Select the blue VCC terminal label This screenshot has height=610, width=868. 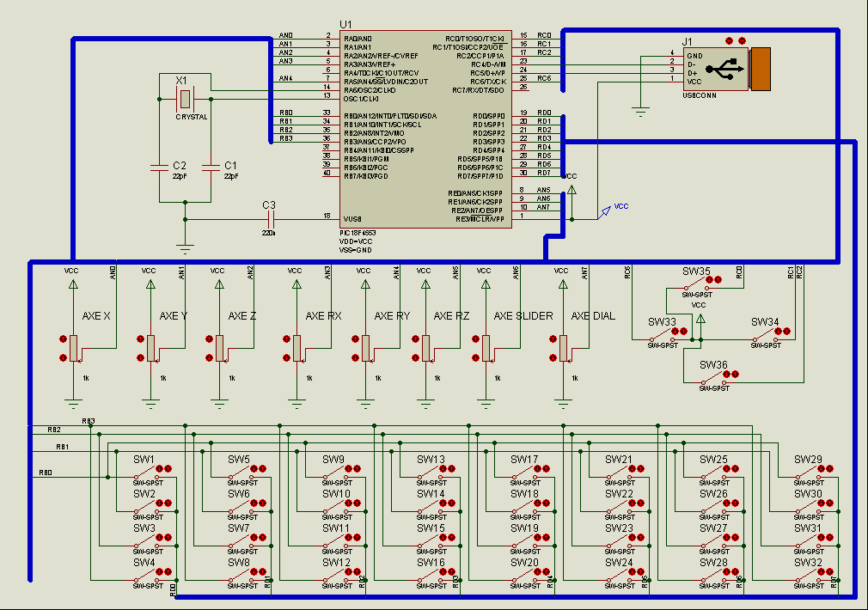coord(621,206)
